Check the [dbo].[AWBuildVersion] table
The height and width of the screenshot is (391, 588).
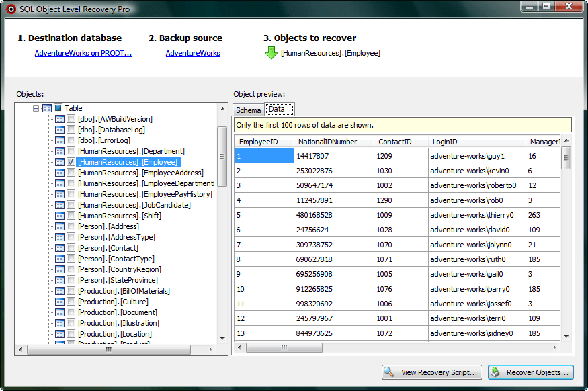(71, 119)
